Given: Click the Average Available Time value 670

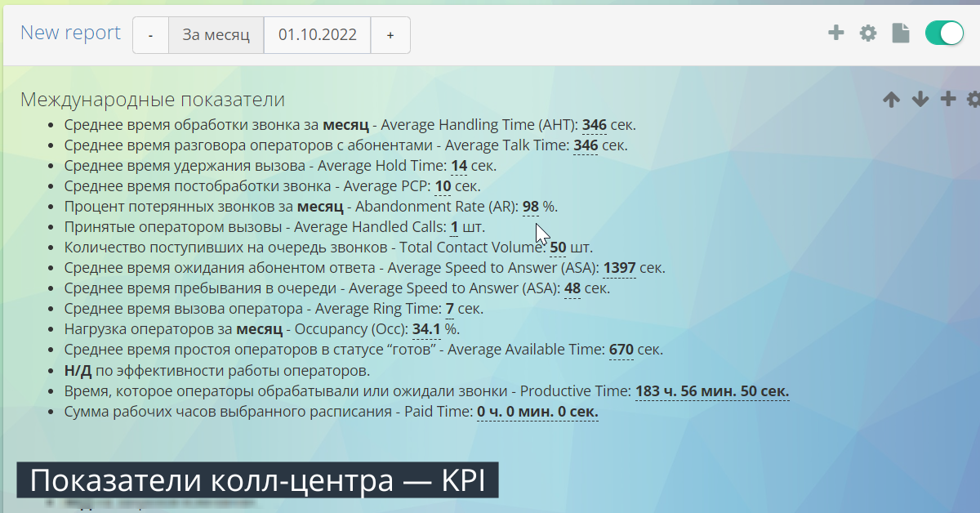Looking at the screenshot, I should click(x=621, y=350).
